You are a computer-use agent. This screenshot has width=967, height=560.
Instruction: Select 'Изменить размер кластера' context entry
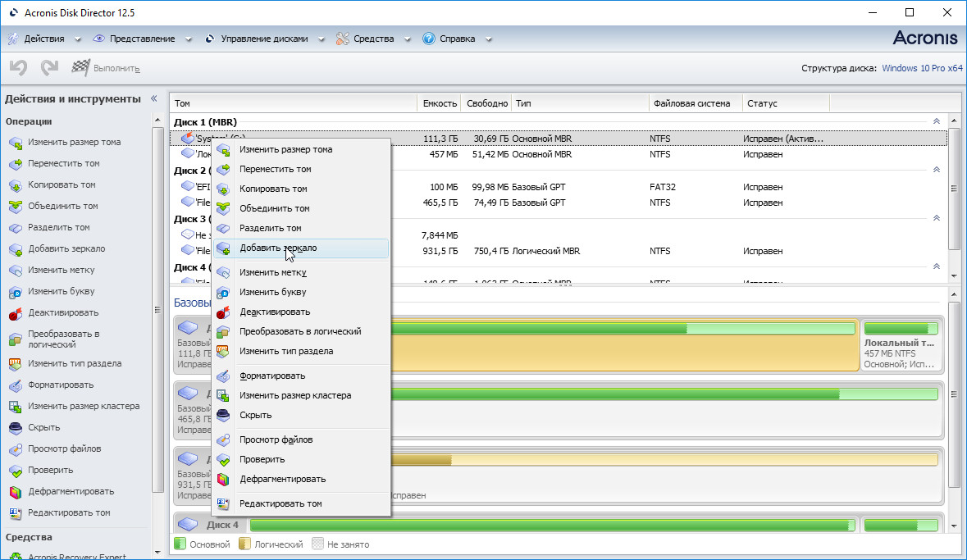pos(294,395)
